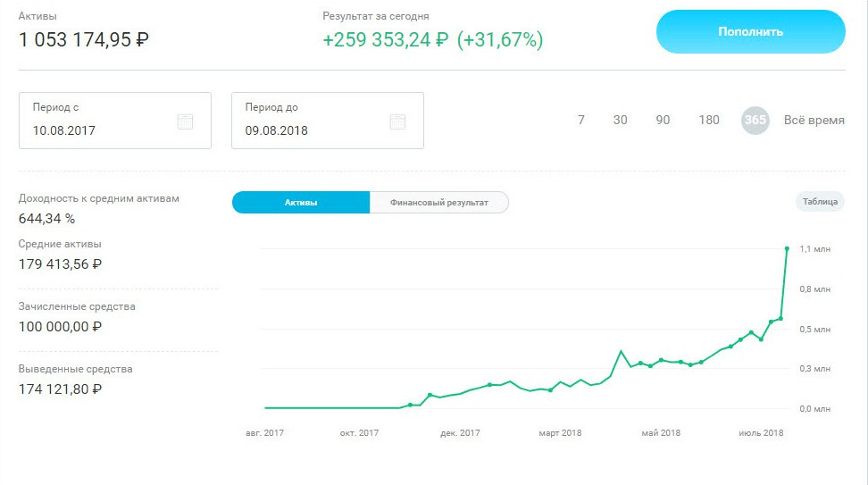The width and height of the screenshot is (868, 485).
Task: Click the yield value 644,34 %
Action: click(46, 219)
